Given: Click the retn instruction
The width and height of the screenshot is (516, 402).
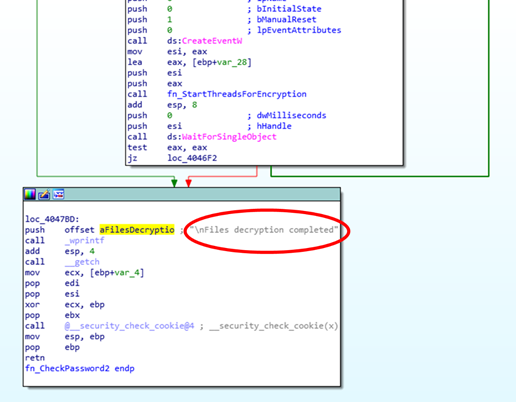Looking at the screenshot, I should [35, 358].
